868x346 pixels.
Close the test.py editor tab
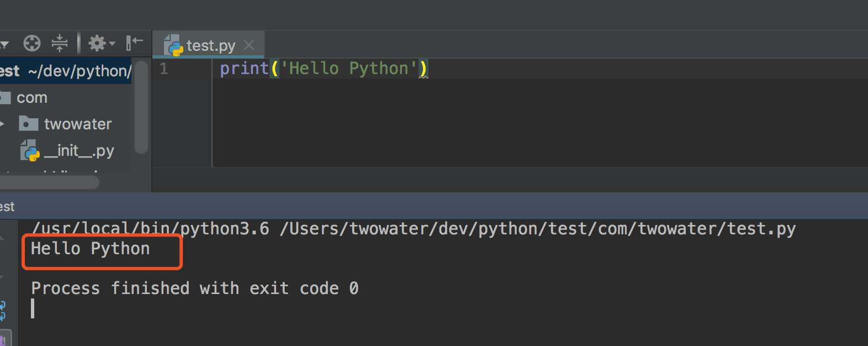tap(249, 45)
